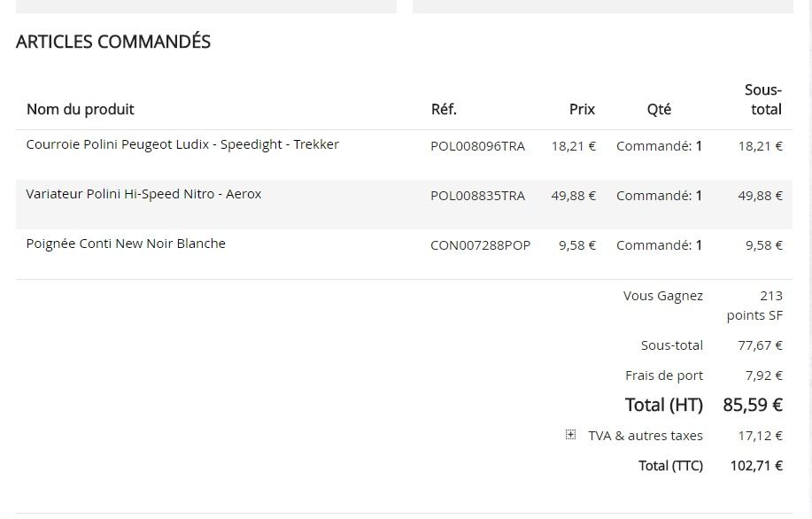Click the Sous-total column header
The width and height of the screenshot is (812, 519).
[762, 99]
